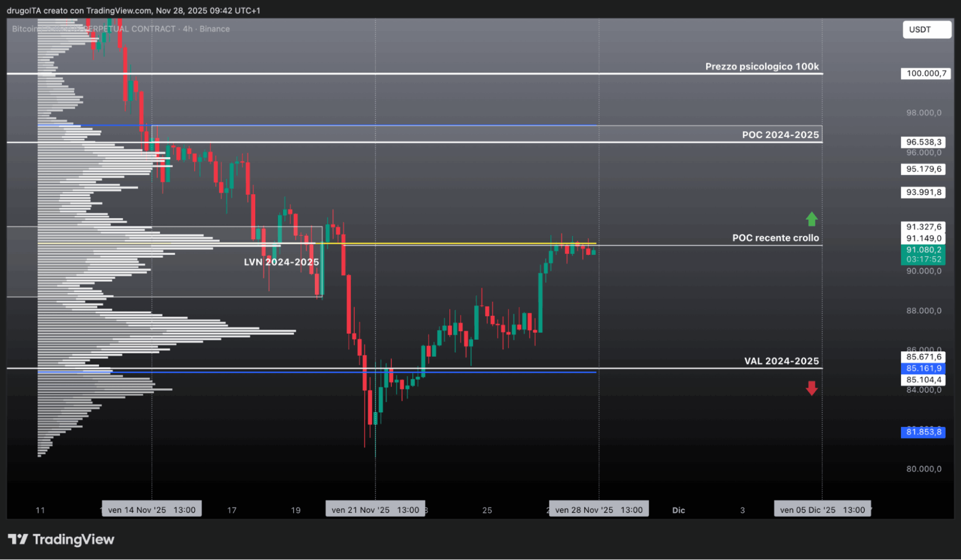The width and height of the screenshot is (961, 560).
Task: Select the 100.000,7 price label
Action: tap(925, 74)
